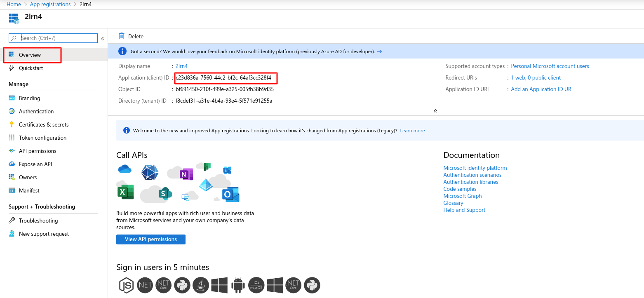The image size is (644, 298).
Task: Click the Branding icon in Manage section
Action: coord(12,98)
